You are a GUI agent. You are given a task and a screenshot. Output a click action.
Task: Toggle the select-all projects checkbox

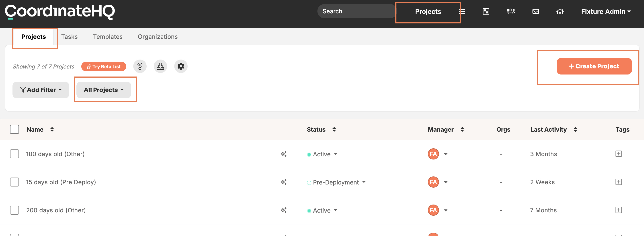14,129
